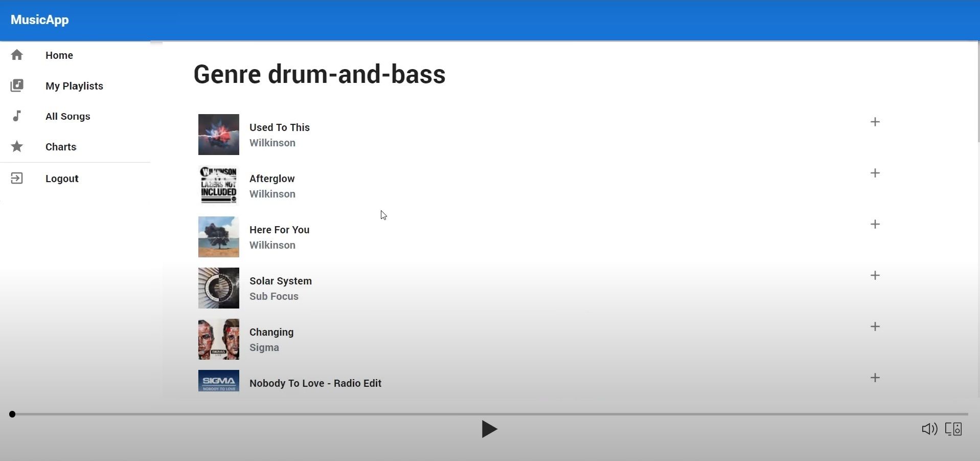Select the Used To This album thumbnail
Viewport: 980px width, 461px height.
coord(218,135)
